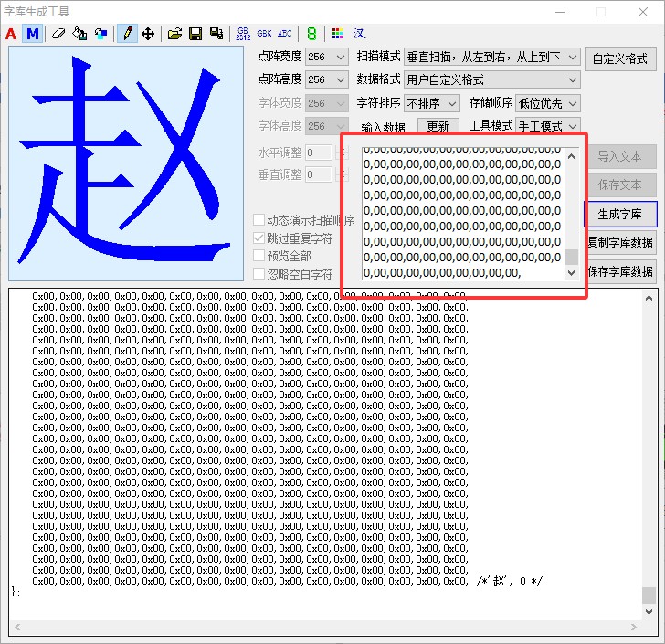Image resolution: width=665 pixels, height=644 pixels.
Task: Click the 自定义格式 button
Action: point(620,58)
